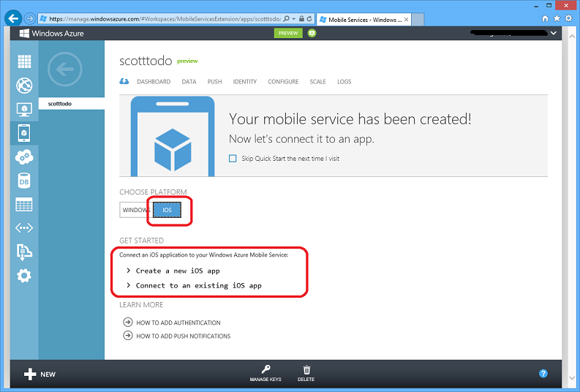The height and width of the screenshot is (392, 580).
Task: Click the browser back button
Action: coord(13,18)
